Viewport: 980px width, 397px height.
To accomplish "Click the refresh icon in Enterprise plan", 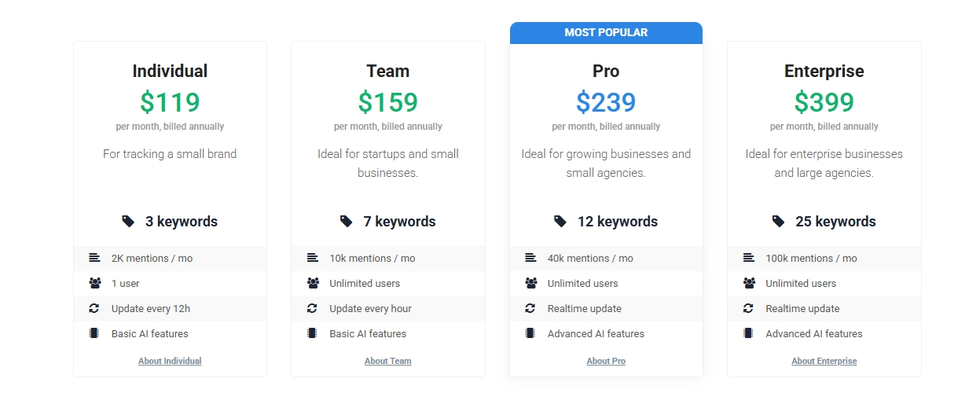I will pyautogui.click(x=749, y=308).
